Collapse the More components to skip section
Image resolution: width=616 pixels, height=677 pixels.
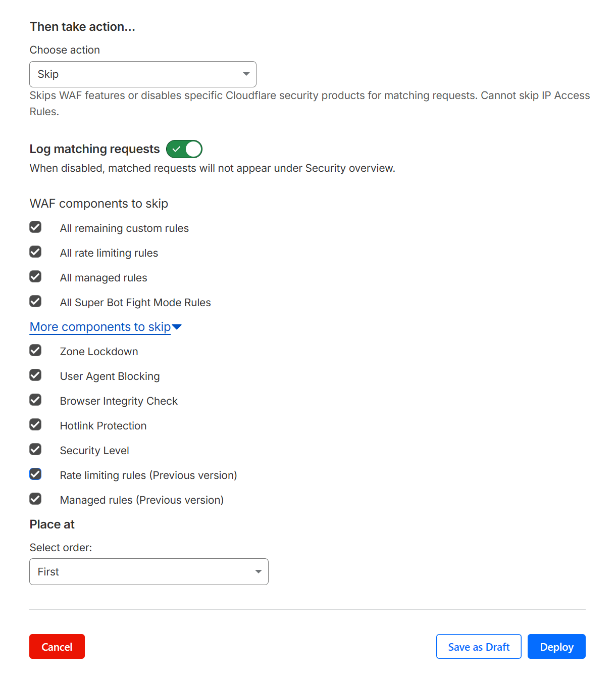tap(100, 326)
